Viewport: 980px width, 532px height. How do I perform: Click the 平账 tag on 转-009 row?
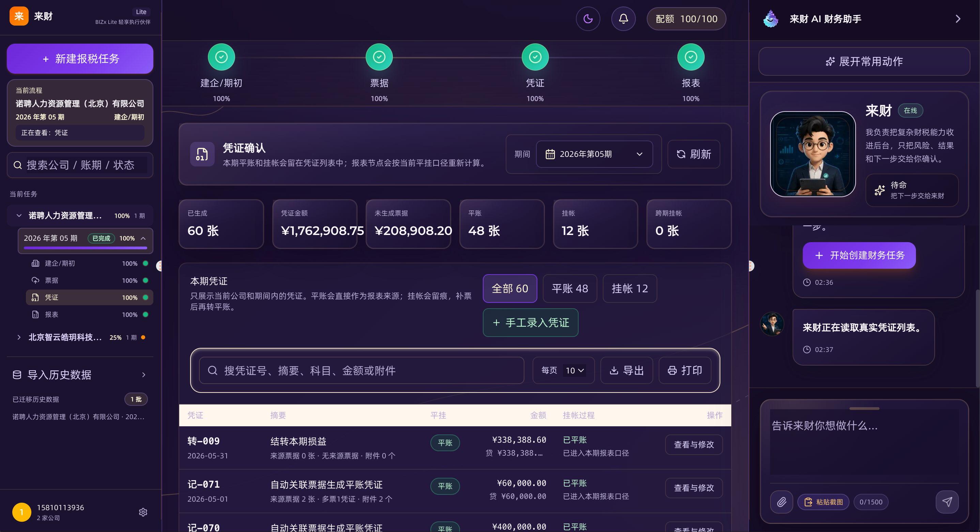[445, 443]
